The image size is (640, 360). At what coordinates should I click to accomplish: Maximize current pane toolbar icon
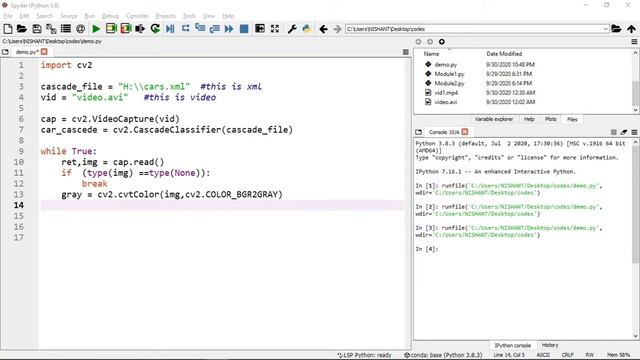260,29
